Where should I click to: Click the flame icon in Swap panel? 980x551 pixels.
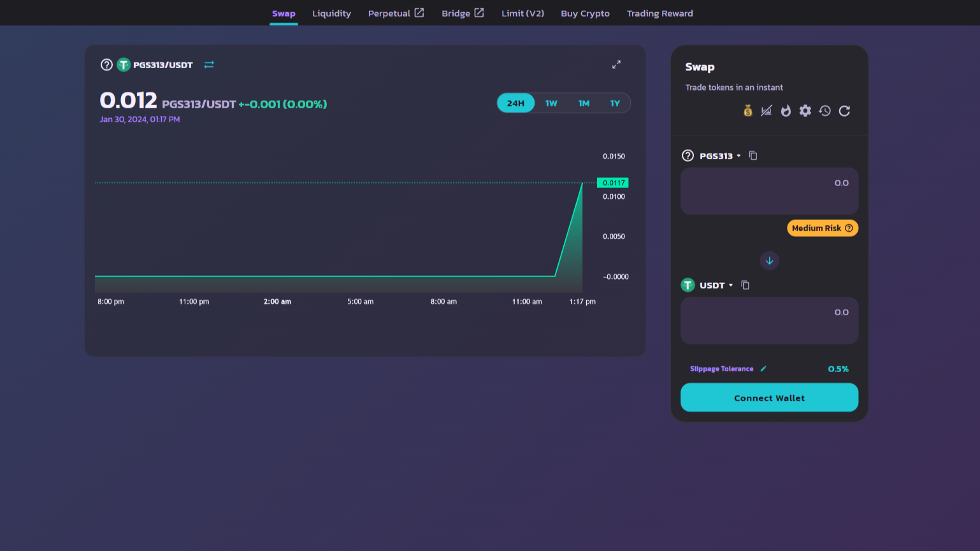tap(786, 111)
